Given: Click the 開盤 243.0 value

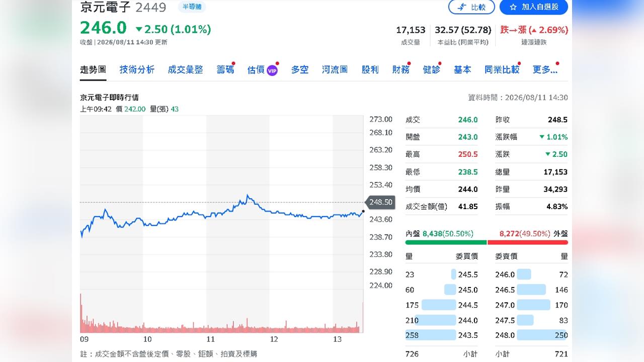Looking at the screenshot, I should click(x=468, y=137).
